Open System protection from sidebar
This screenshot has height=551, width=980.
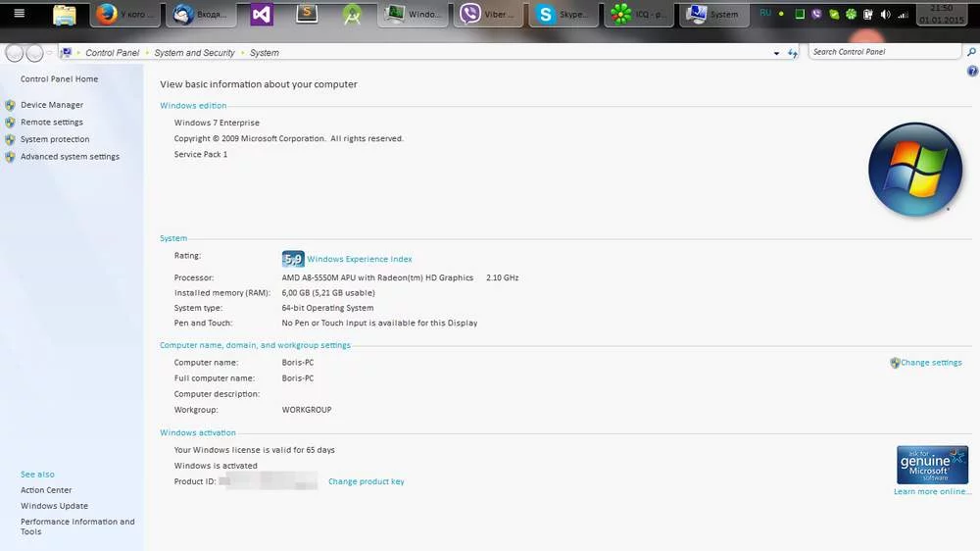click(55, 139)
